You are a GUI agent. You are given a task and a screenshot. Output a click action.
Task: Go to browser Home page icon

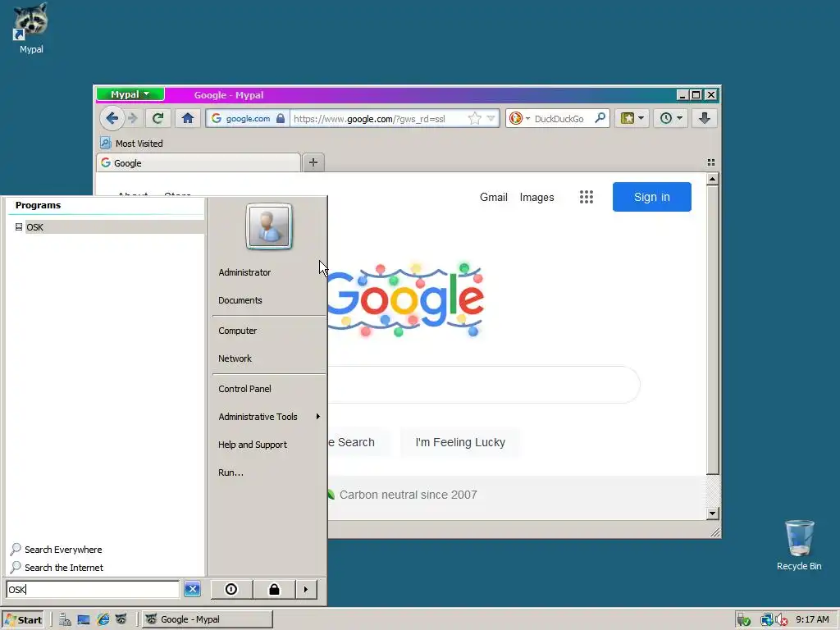188,118
